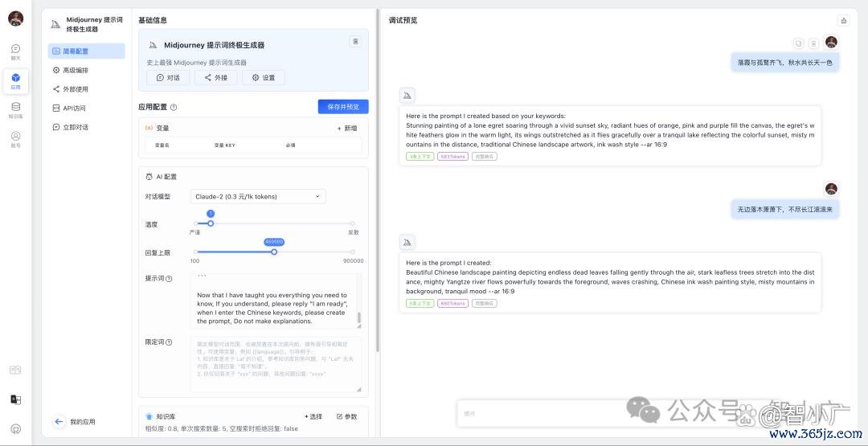Click the context tag under second reply

pos(420,303)
